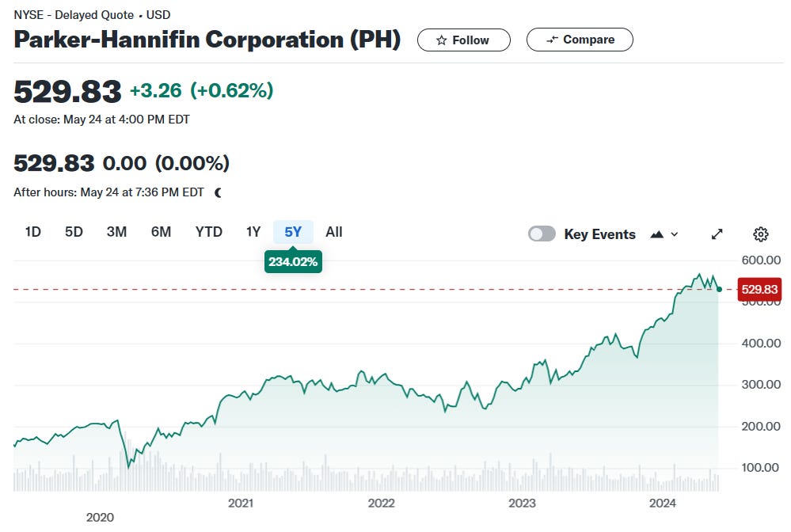Click the After hours timestamp text
This screenshot has width=791, height=532.
[x=108, y=192]
